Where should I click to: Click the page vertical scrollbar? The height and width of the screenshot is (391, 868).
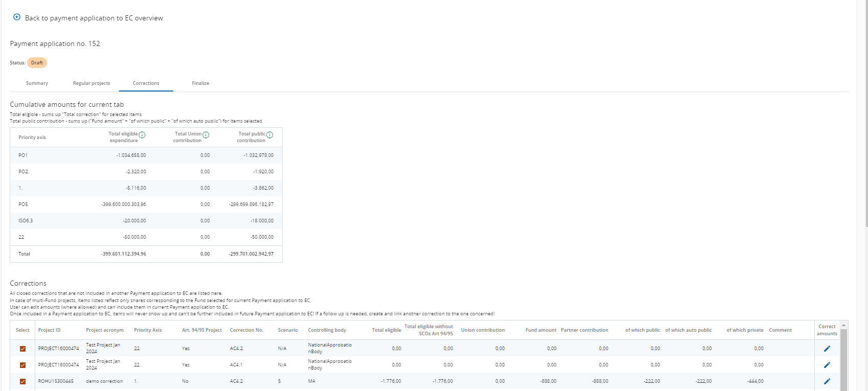(x=864, y=112)
